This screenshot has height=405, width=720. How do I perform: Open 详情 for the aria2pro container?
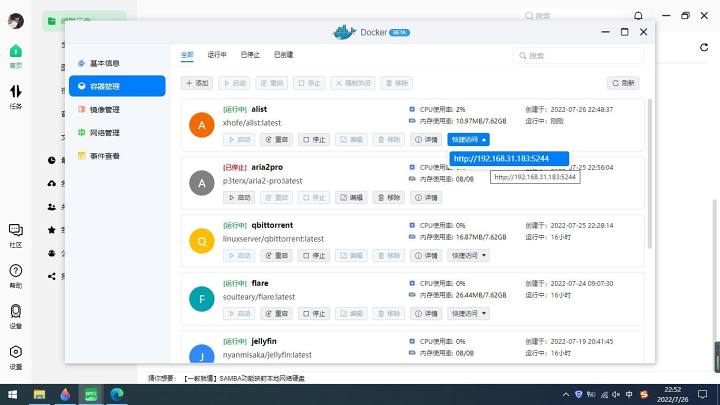[426, 197]
